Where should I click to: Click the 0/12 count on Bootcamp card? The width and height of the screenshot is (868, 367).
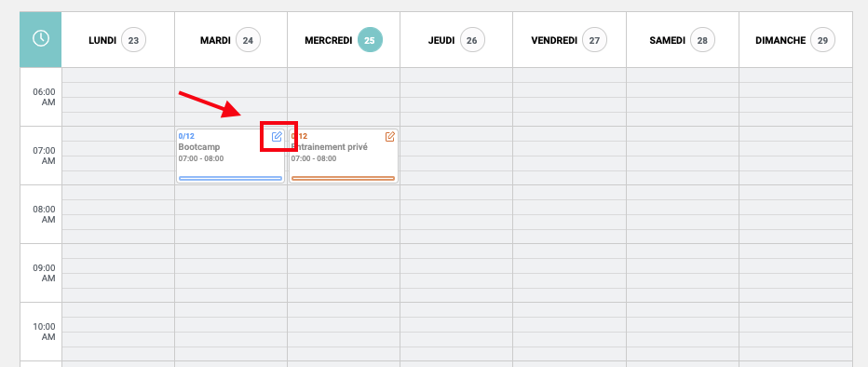[186, 136]
